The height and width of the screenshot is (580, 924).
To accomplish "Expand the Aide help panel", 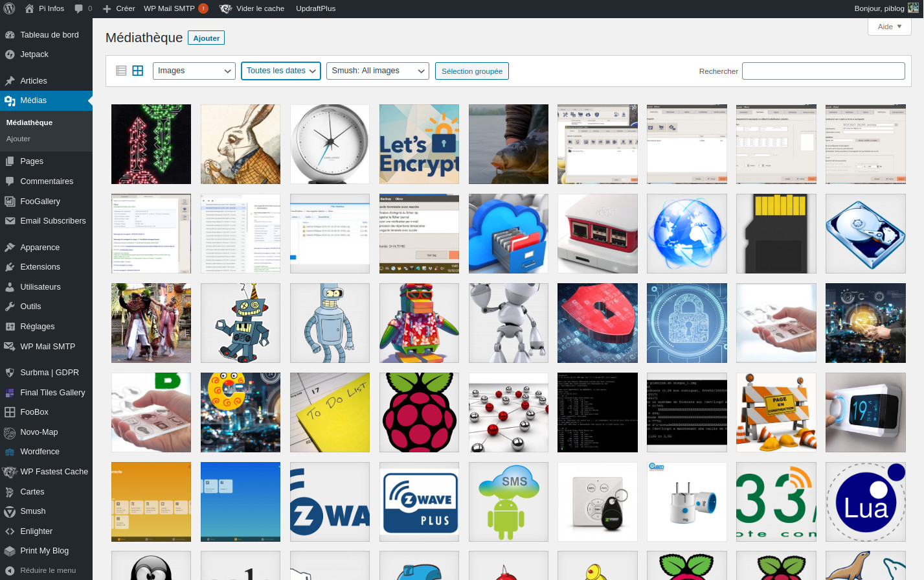I will (889, 27).
